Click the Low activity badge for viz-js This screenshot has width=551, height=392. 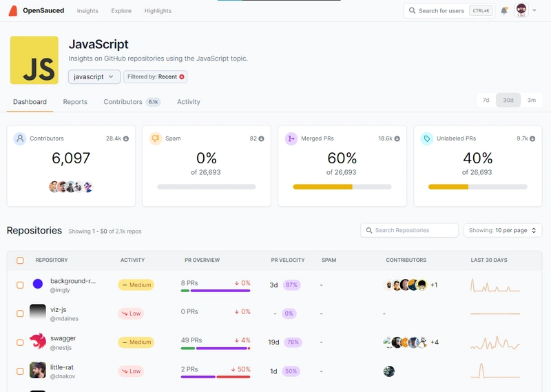(x=131, y=313)
